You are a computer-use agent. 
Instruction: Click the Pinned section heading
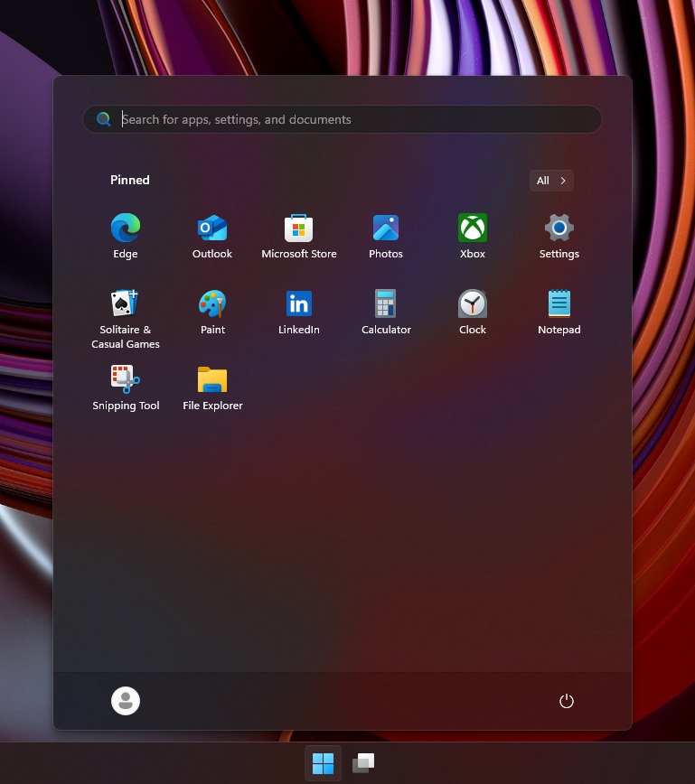(x=129, y=180)
